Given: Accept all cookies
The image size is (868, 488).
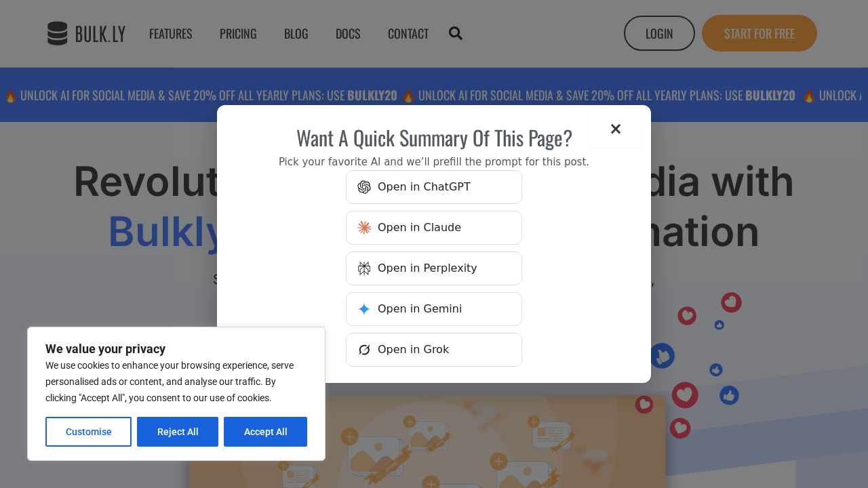Looking at the screenshot, I should click(x=266, y=432).
